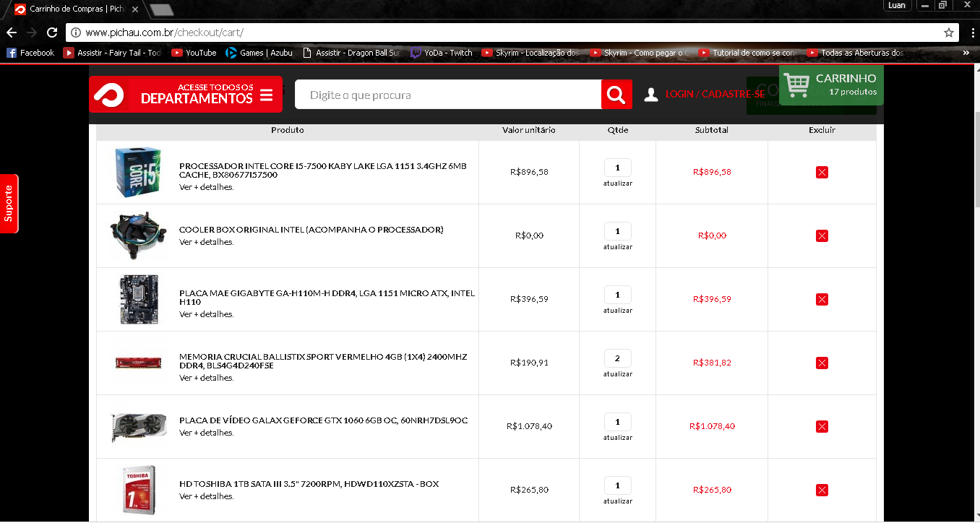Show more bookmarks with the chevron
The width and height of the screenshot is (980, 523).
coord(966,53)
